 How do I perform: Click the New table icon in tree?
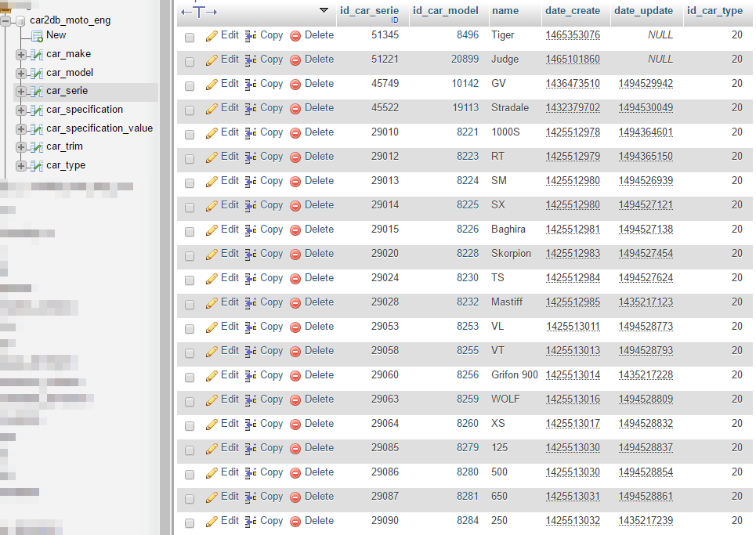(37, 36)
